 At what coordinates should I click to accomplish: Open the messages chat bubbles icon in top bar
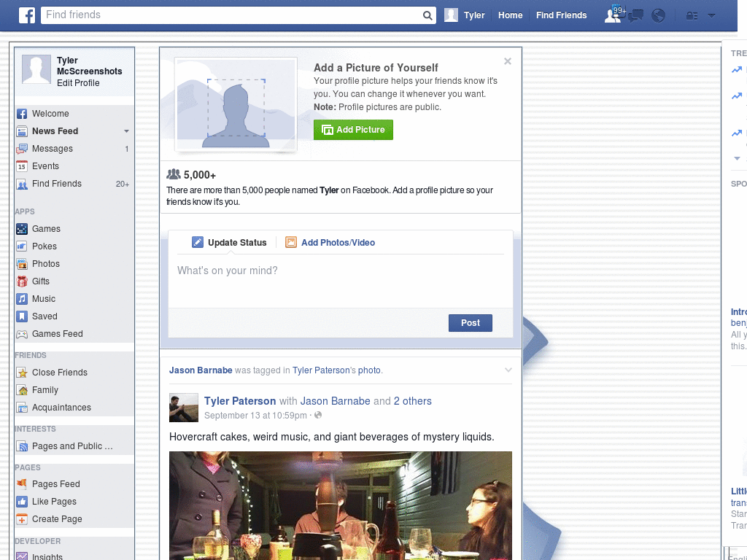(x=635, y=16)
